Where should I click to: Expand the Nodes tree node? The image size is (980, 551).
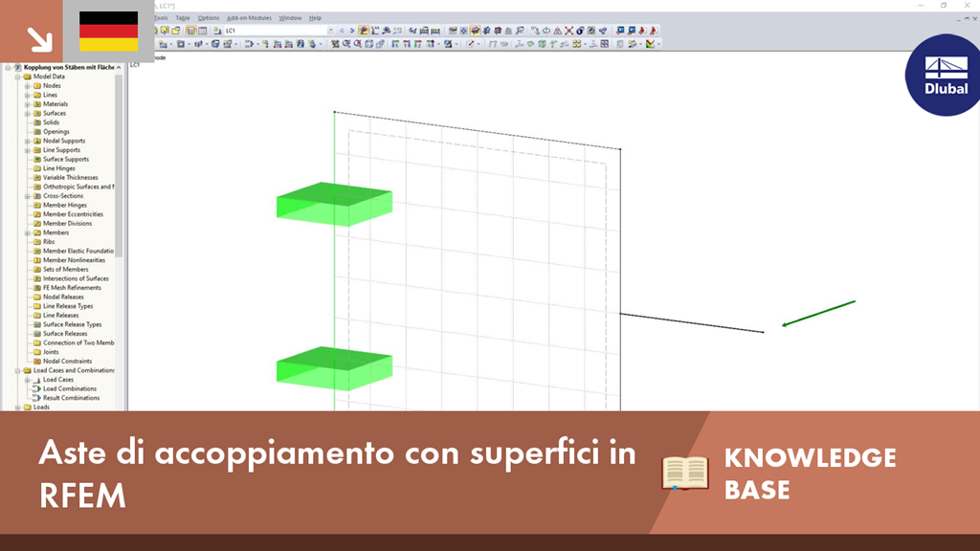(28, 85)
